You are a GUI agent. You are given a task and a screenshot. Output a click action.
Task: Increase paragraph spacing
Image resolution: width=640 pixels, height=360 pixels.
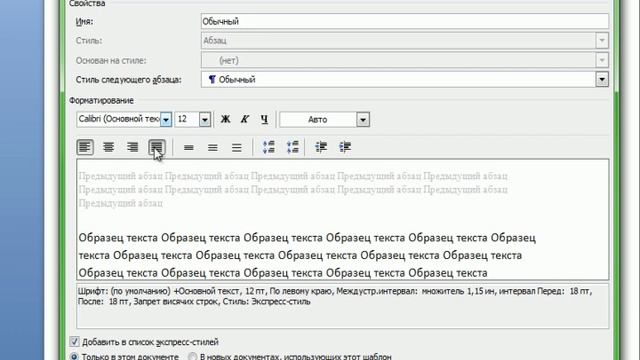269,147
